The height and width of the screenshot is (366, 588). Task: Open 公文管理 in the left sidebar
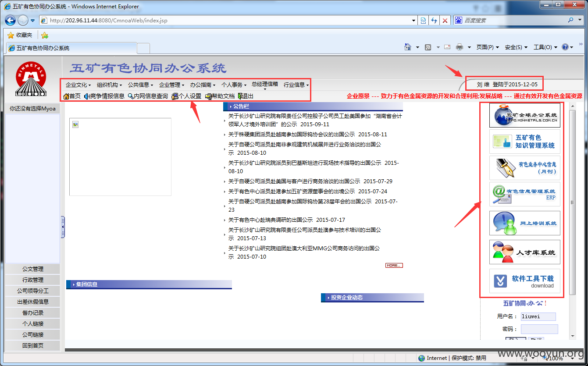33,269
